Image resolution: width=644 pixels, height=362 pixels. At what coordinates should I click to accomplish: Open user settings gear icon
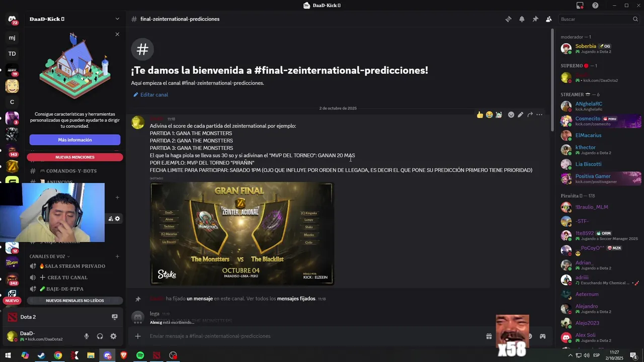coord(113,336)
